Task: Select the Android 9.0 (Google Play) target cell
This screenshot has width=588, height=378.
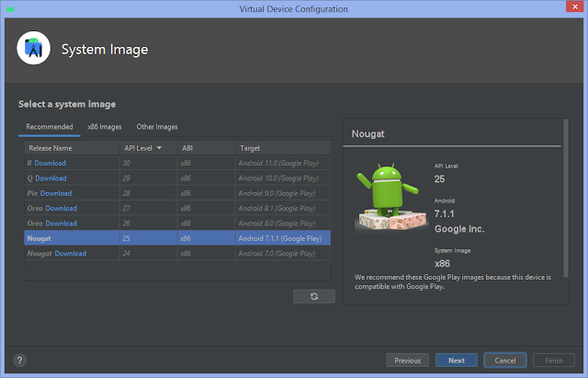Action: click(x=283, y=193)
